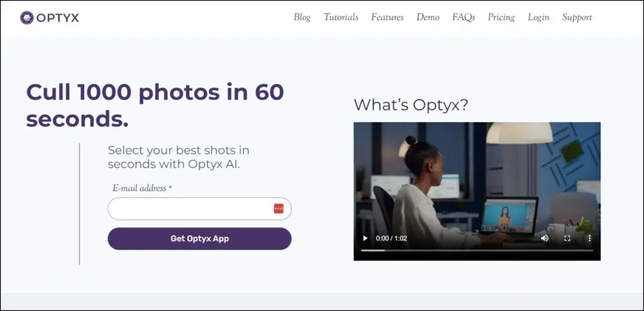Open the FAQs page

[464, 18]
